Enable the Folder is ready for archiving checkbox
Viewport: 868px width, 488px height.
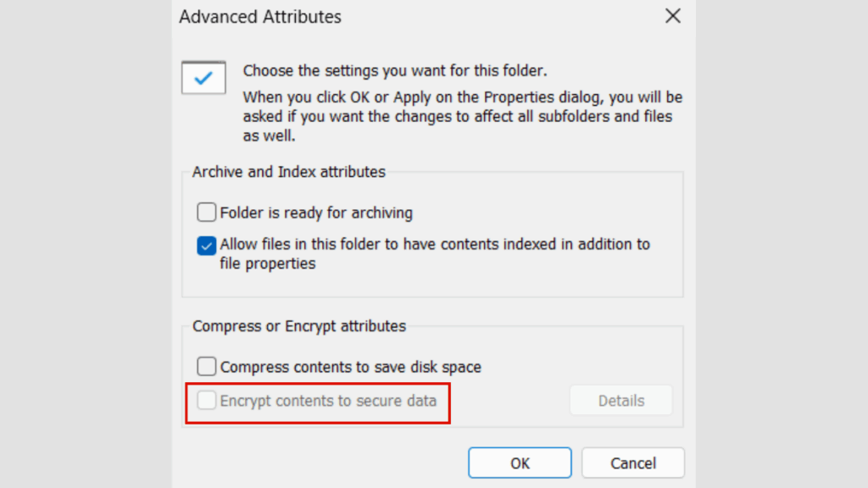[x=206, y=212]
